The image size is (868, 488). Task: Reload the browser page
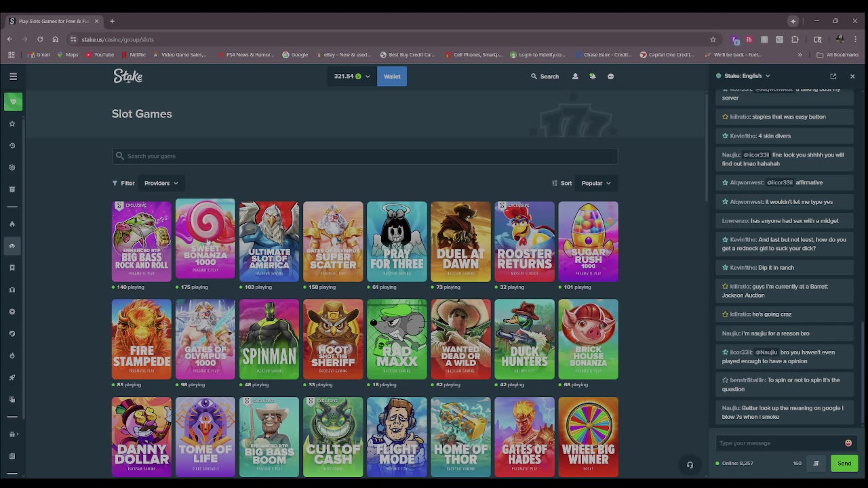[x=40, y=39]
